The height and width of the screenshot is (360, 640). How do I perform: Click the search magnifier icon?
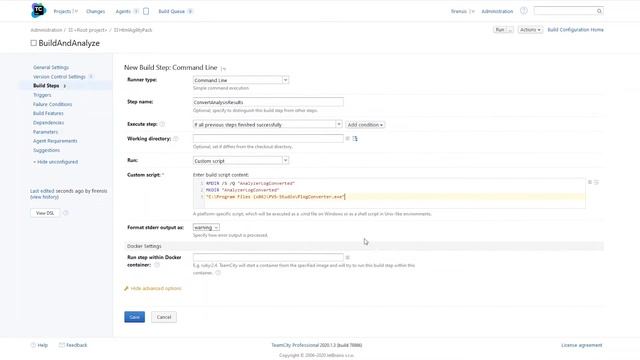599,11
